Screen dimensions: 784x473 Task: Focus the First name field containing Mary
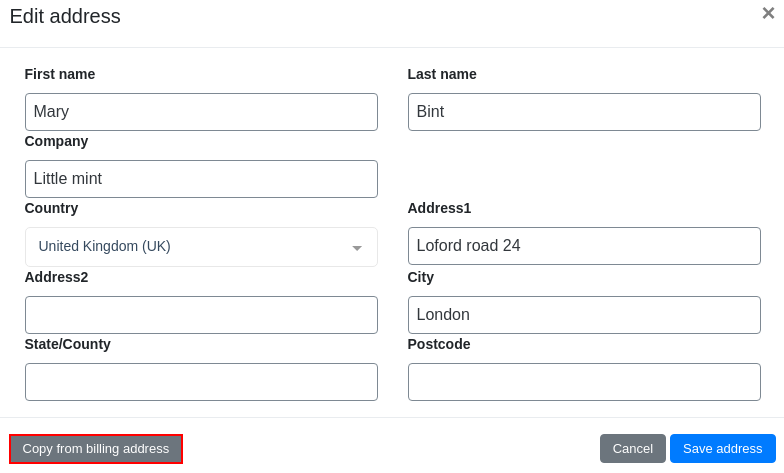[x=201, y=112]
